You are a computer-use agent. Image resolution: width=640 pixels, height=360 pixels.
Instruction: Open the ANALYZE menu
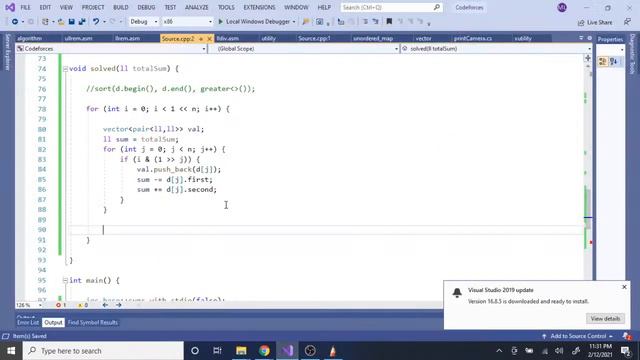click(x=196, y=7)
